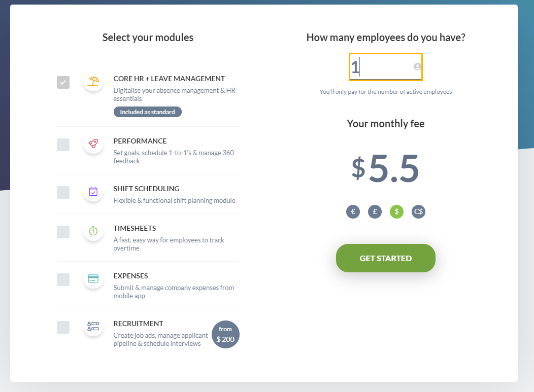Click the Shift Scheduling calendar icon
This screenshot has height=392, width=534.
93,192
